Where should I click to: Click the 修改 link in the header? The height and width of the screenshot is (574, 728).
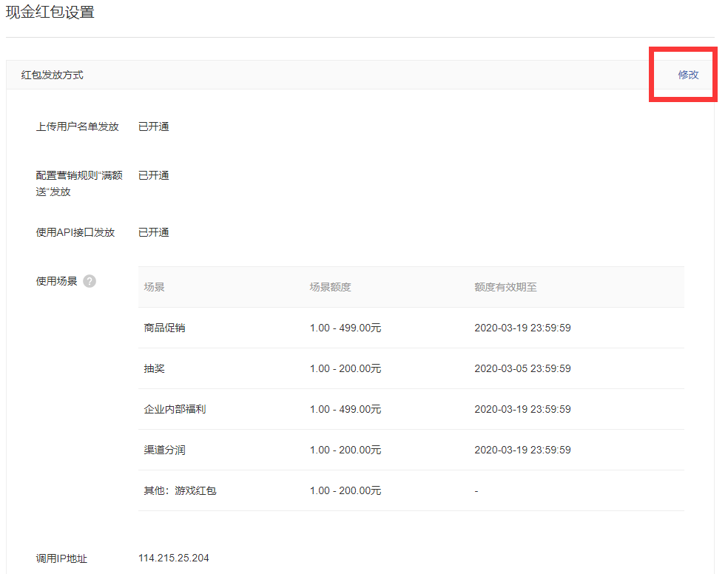coord(688,75)
